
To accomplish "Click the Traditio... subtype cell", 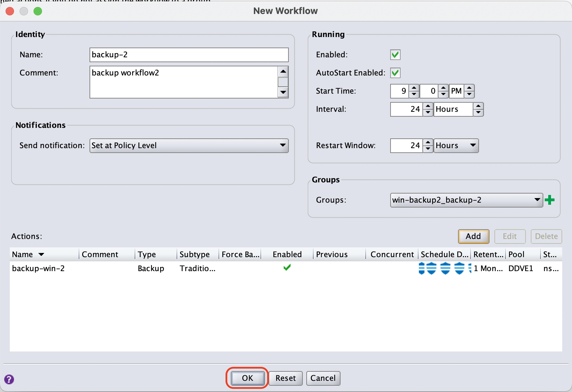I will coord(198,268).
